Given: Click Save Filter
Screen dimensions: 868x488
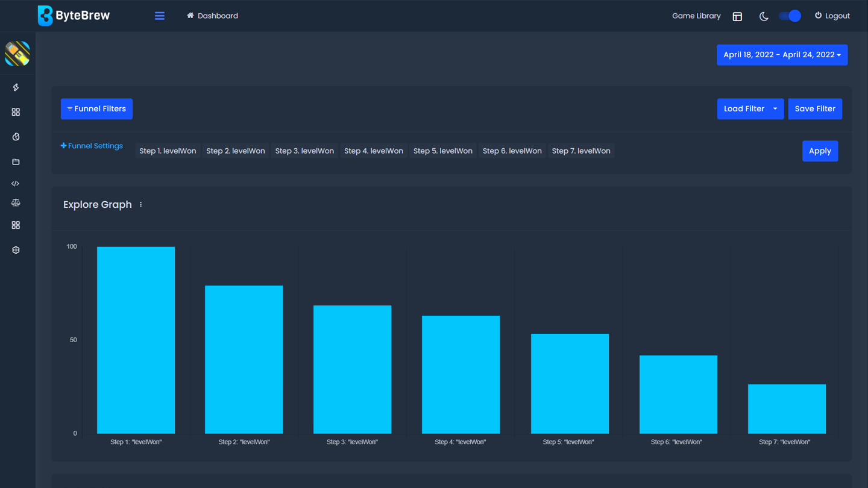Looking at the screenshot, I should coord(815,109).
